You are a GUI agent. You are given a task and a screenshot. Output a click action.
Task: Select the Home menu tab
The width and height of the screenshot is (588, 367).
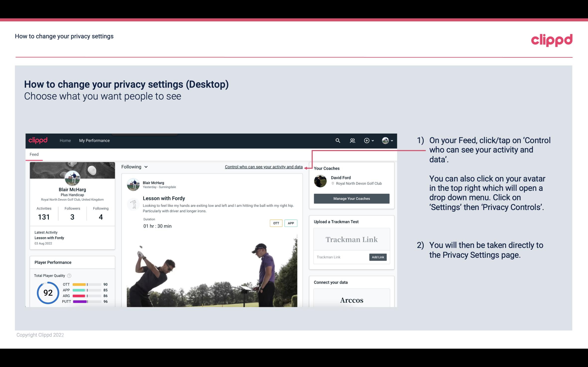65,140
